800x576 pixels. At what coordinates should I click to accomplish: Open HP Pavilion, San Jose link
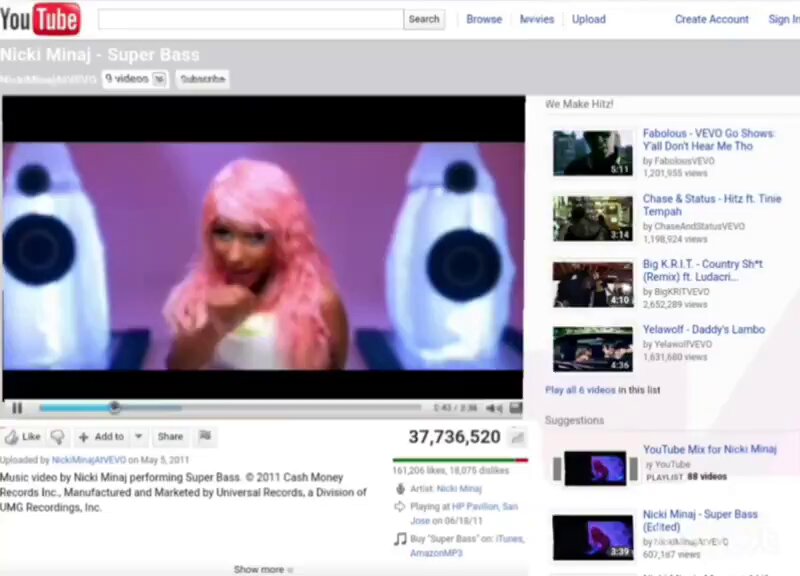pos(464,513)
